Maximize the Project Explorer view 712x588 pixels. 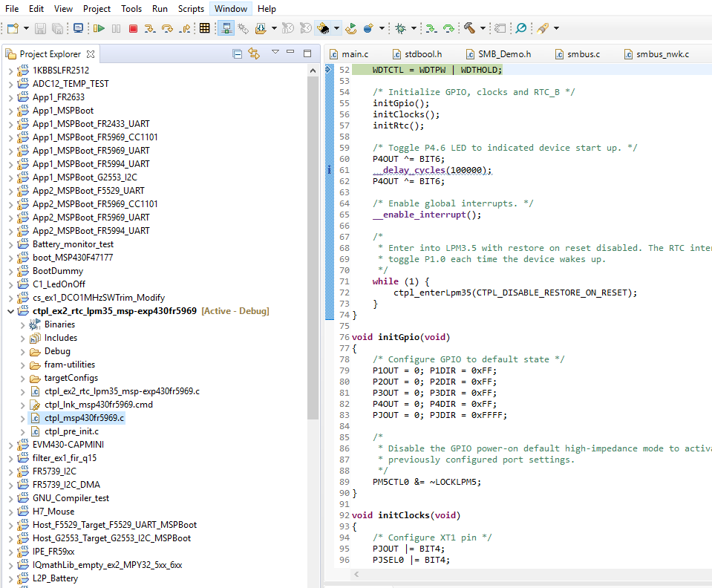tap(307, 53)
